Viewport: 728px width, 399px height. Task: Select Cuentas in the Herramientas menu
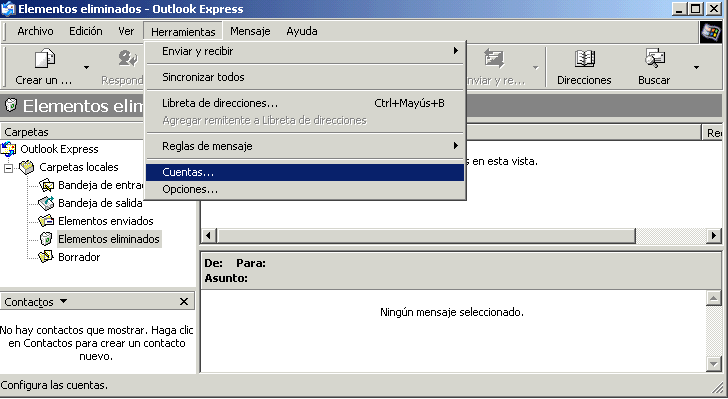305,172
